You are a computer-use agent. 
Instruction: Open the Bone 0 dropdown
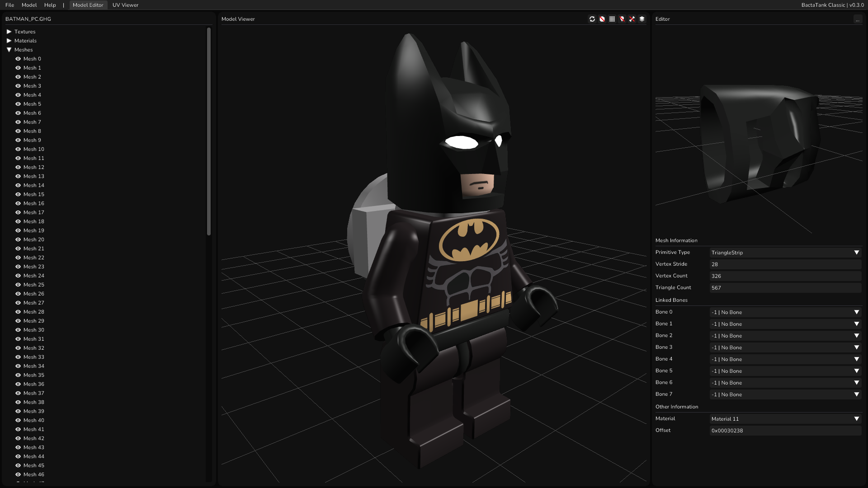[x=785, y=312]
